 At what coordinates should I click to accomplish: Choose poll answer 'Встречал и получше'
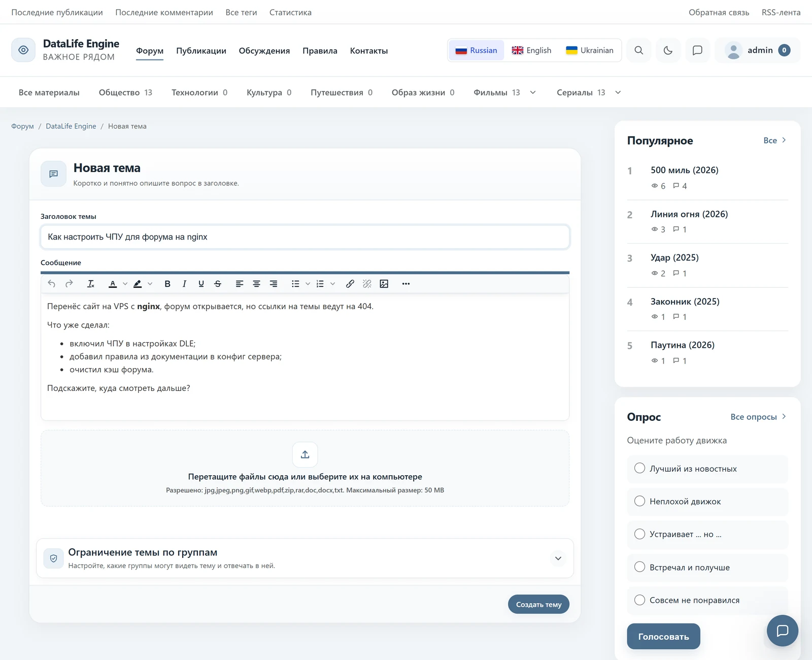(x=707, y=568)
